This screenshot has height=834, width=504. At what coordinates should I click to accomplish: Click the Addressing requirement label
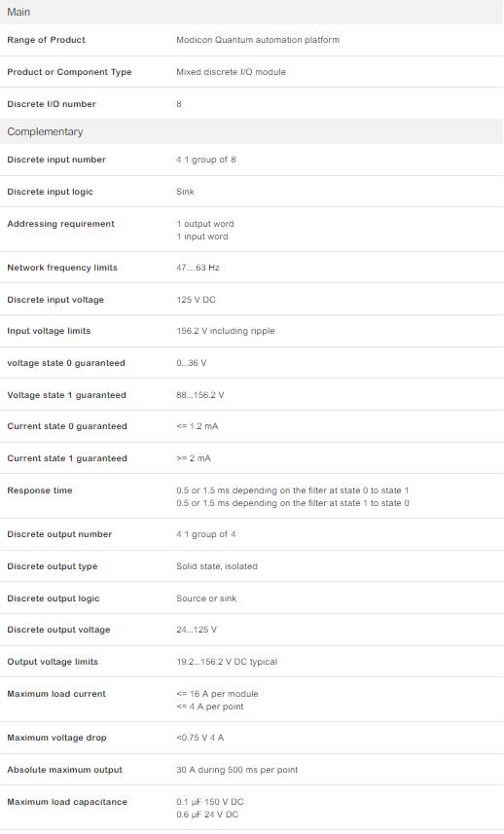click(x=60, y=224)
